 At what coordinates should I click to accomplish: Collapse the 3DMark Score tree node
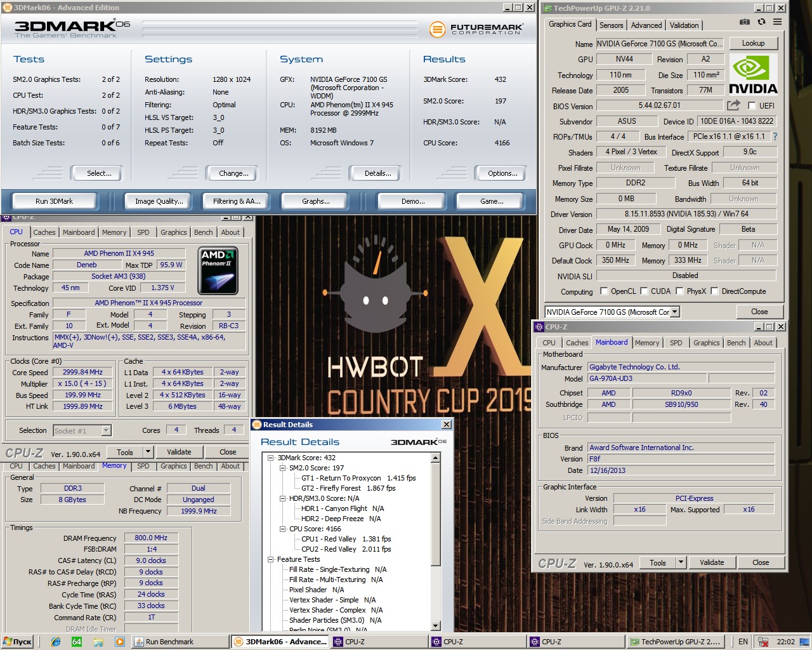(x=271, y=458)
